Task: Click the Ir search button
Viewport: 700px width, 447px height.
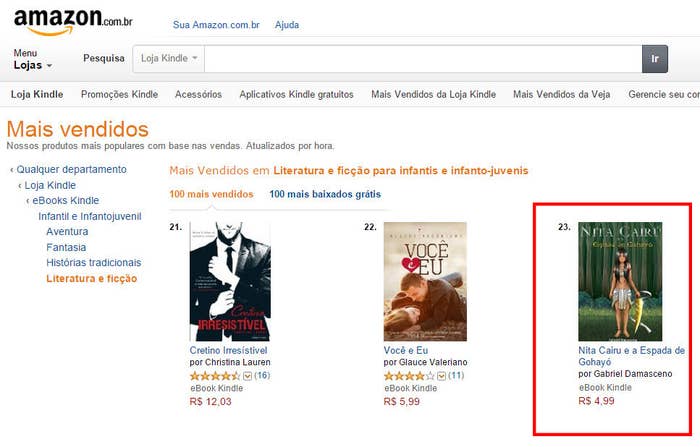Action: tap(655, 58)
